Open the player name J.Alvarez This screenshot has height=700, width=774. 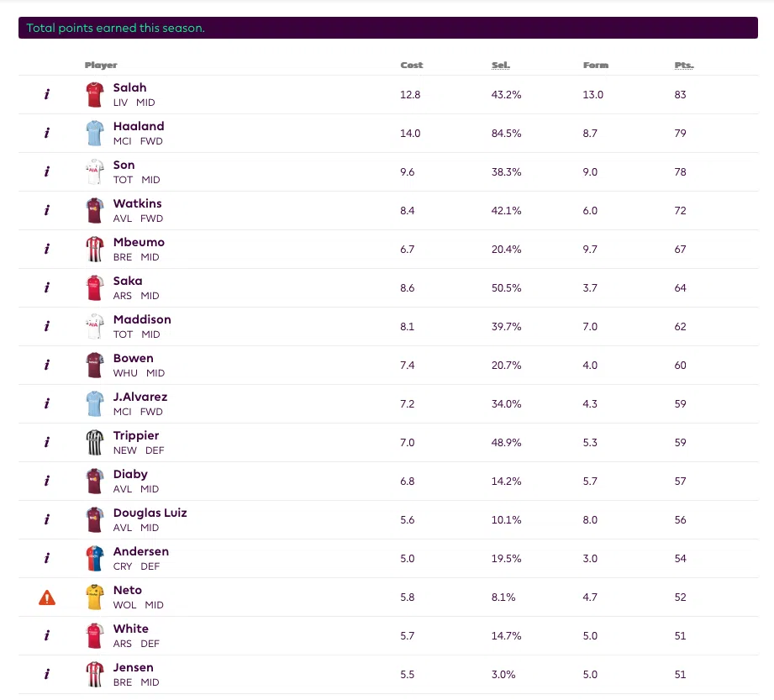pyautogui.click(x=140, y=397)
